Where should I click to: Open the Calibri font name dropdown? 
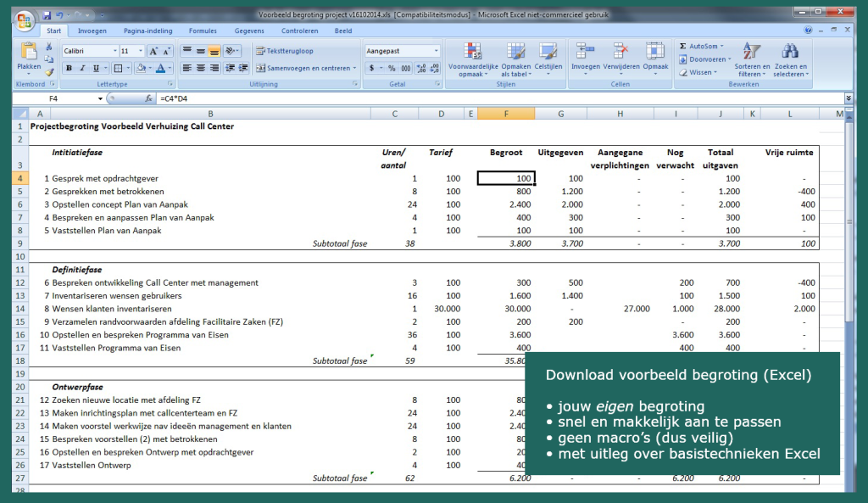(x=115, y=51)
